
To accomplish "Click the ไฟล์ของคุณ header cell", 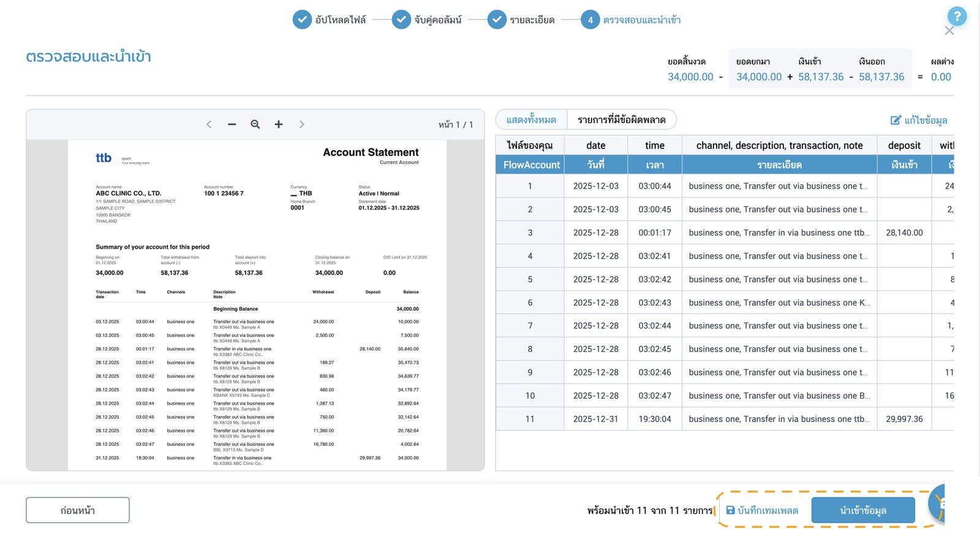I will coord(530,145).
